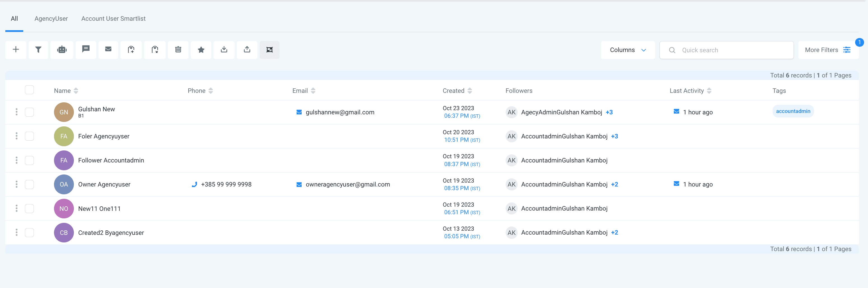Click into the Quick search field
The height and width of the screenshot is (288, 868).
click(x=726, y=50)
